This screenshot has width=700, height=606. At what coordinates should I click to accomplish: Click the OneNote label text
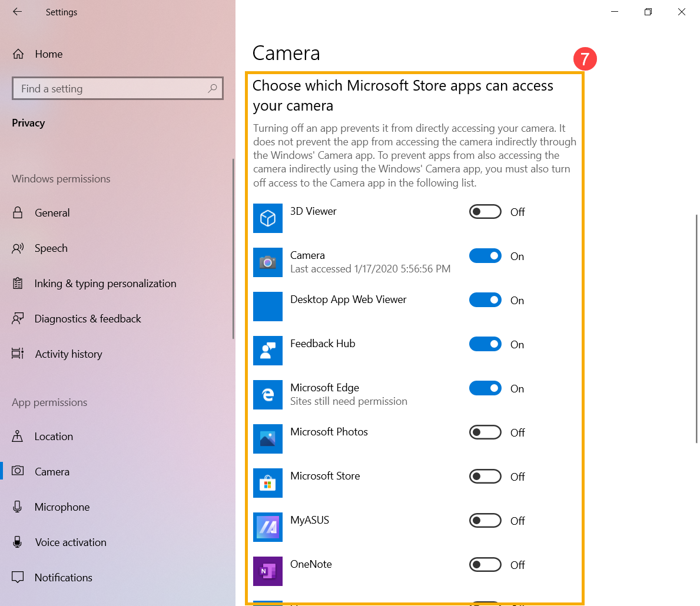click(x=311, y=564)
